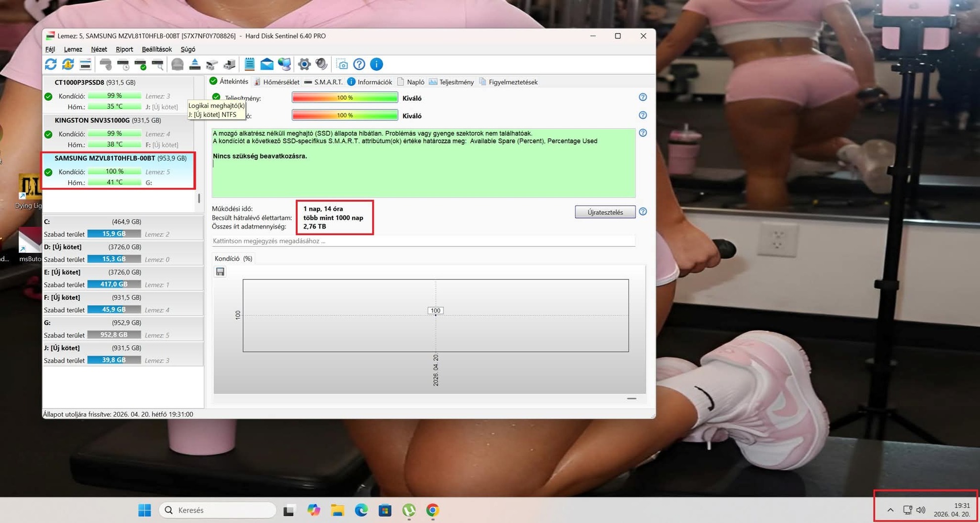This screenshot has height=523, width=980.
Task: Click the volume icon in the system tray
Action: (921, 510)
